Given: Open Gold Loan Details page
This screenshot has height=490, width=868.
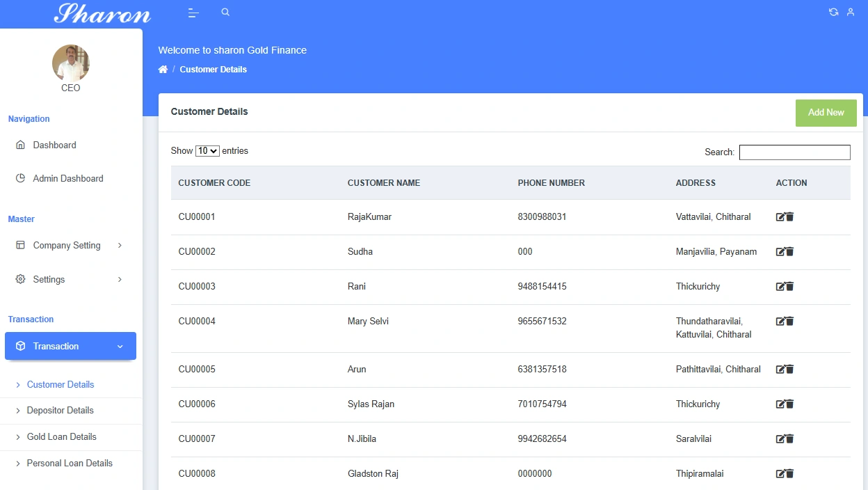Looking at the screenshot, I should [62, 437].
